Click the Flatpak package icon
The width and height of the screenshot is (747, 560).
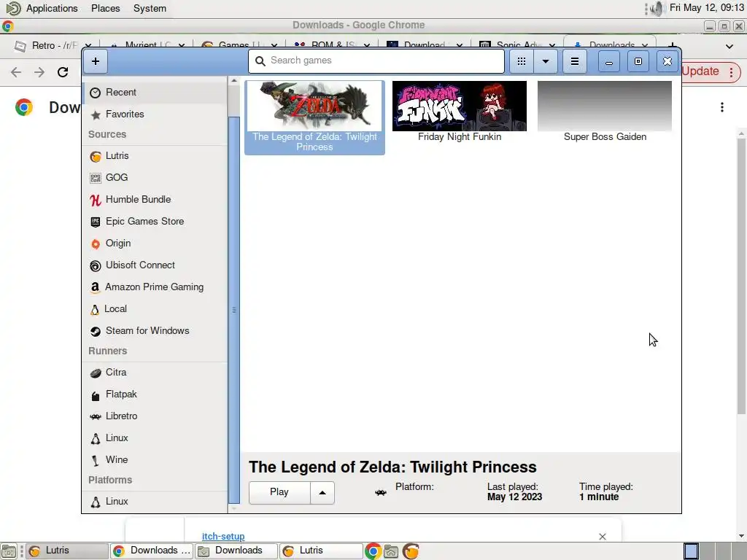point(96,395)
